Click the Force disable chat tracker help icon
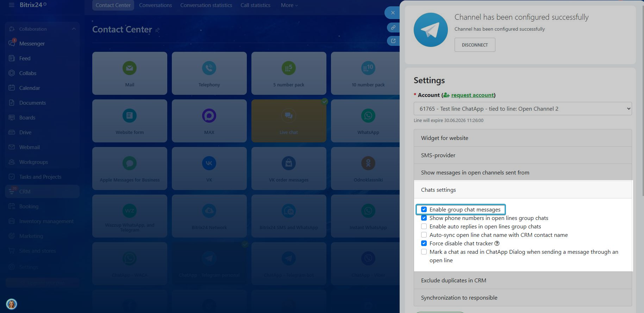Image resolution: width=644 pixels, height=313 pixels. (497, 244)
